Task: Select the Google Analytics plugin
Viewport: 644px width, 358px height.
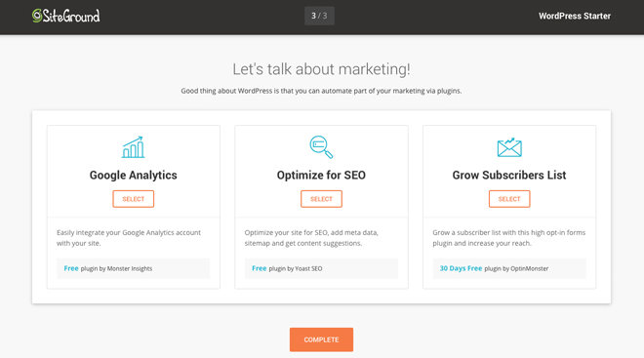Action: point(134,199)
